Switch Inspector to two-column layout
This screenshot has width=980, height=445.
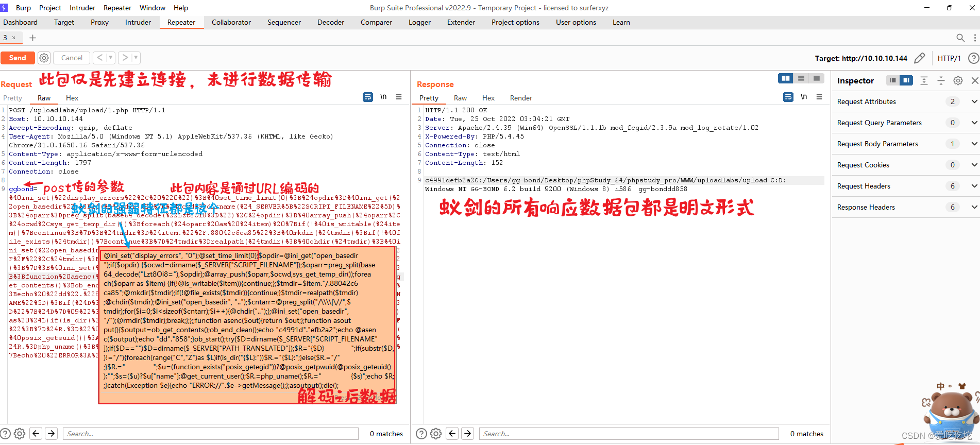(906, 80)
